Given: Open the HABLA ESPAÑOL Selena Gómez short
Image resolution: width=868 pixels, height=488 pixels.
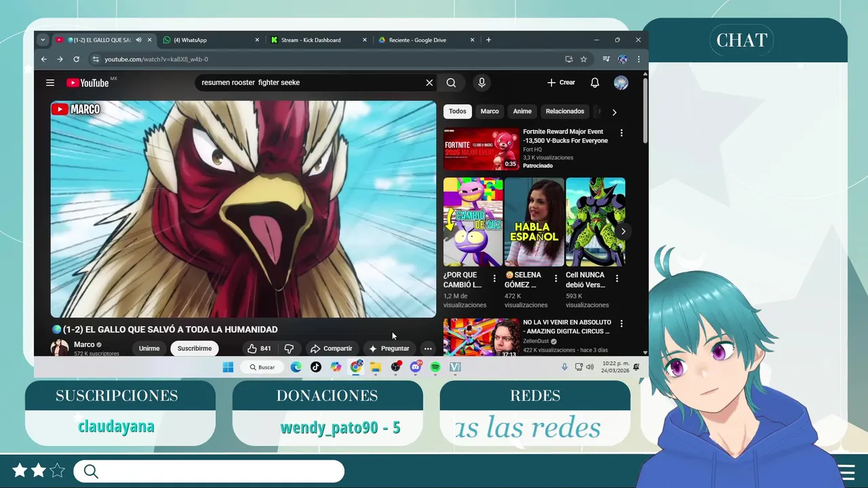Looking at the screenshot, I should point(534,222).
